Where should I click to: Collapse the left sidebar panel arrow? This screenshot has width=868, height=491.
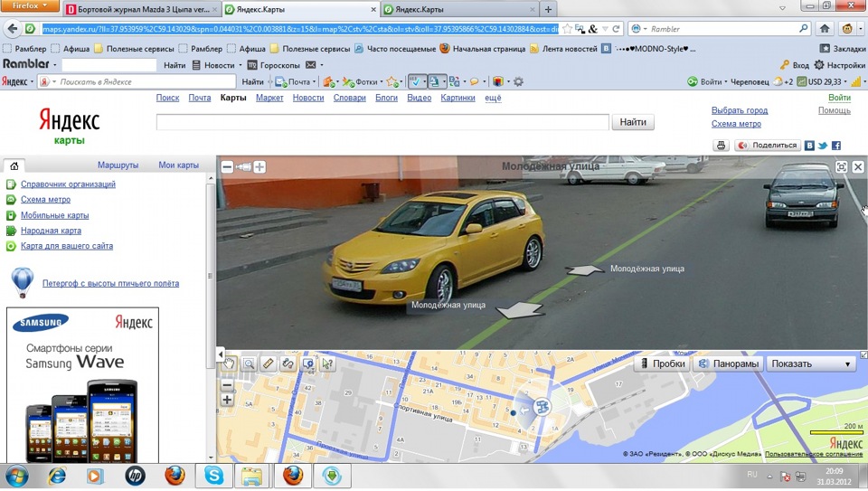220,354
